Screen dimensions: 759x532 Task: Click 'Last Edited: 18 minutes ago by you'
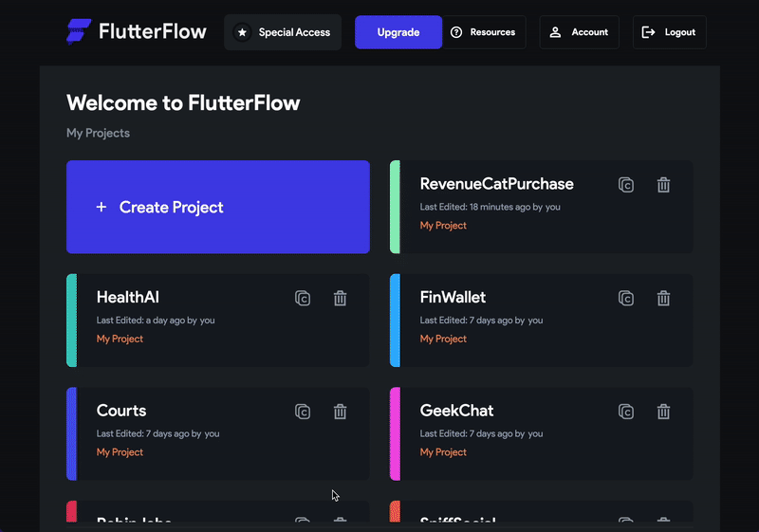(490, 207)
